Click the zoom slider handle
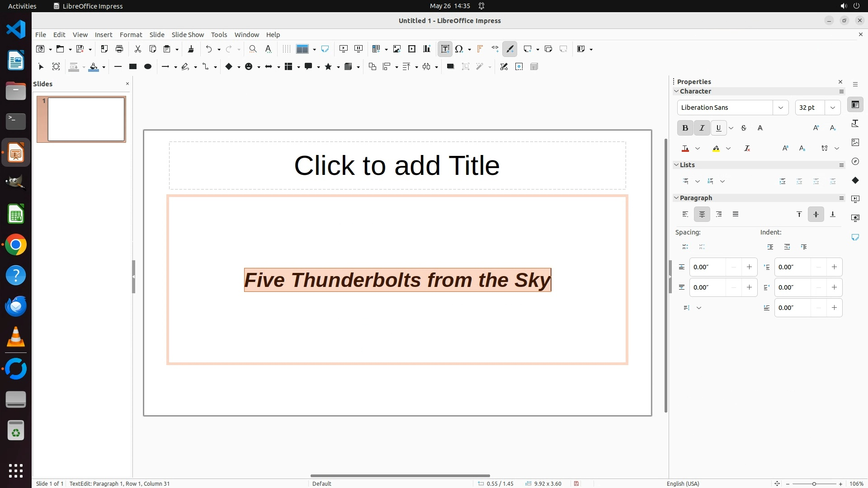Screen dimensions: 868x488 pyautogui.click(x=814, y=483)
